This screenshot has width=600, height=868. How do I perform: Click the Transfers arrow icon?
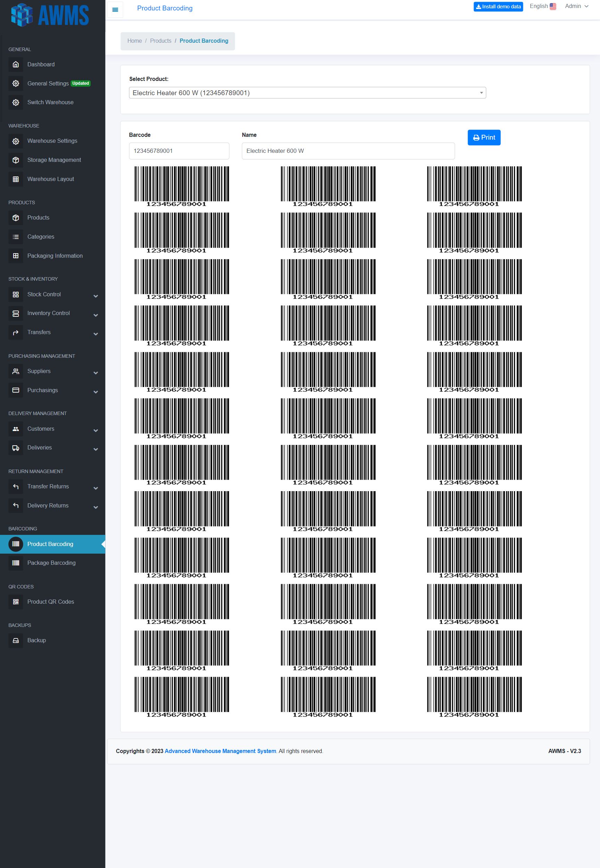click(x=16, y=332)
